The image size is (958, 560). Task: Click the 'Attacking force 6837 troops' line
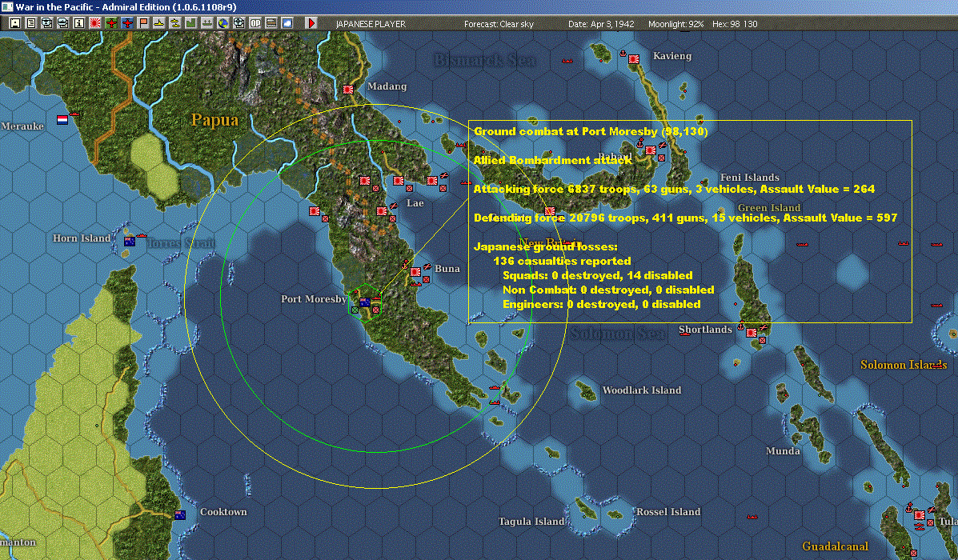(x=674, y=189)
